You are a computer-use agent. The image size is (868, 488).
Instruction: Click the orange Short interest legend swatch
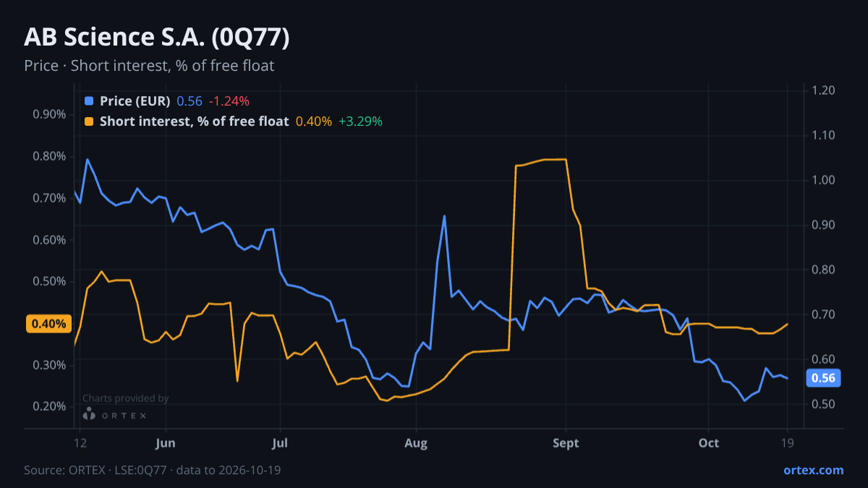[89, 121]
